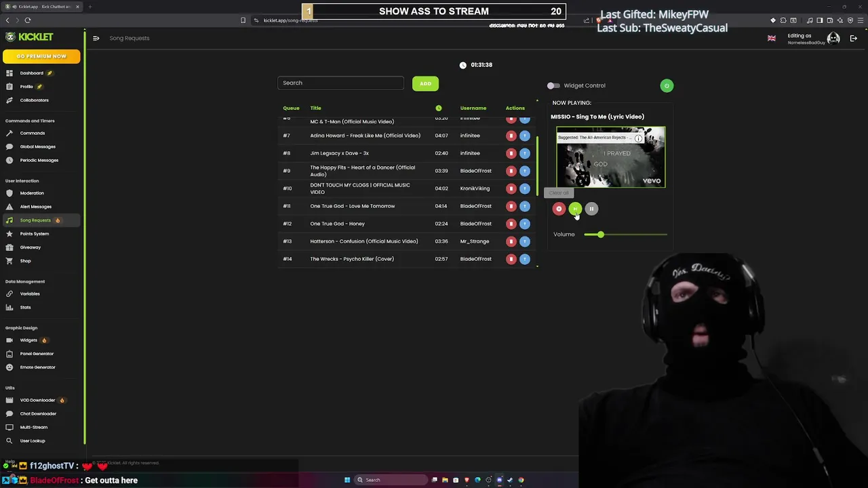Screen dimensions: 868x488
Task: Delete Heart of a Dancer from queue
Action: point(511,171)
